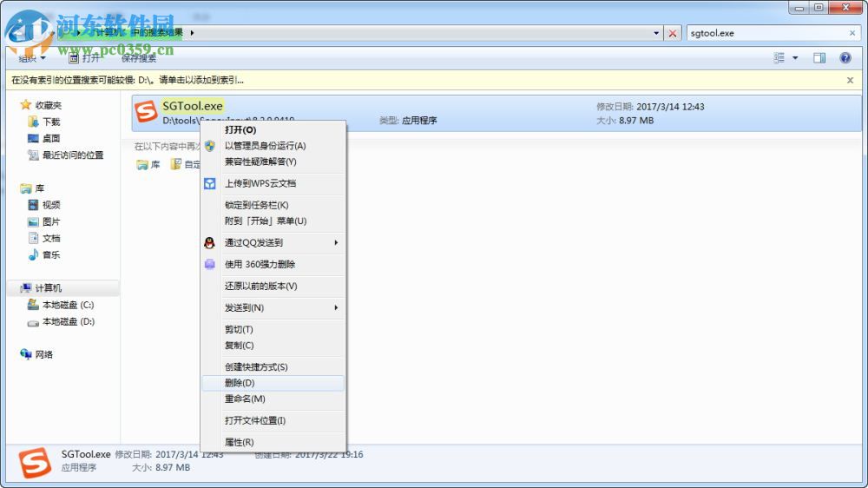868x488 pixels.
Task: Click the sgtool.exe search box
Action: pyautogui.click(x=766, y=33)
